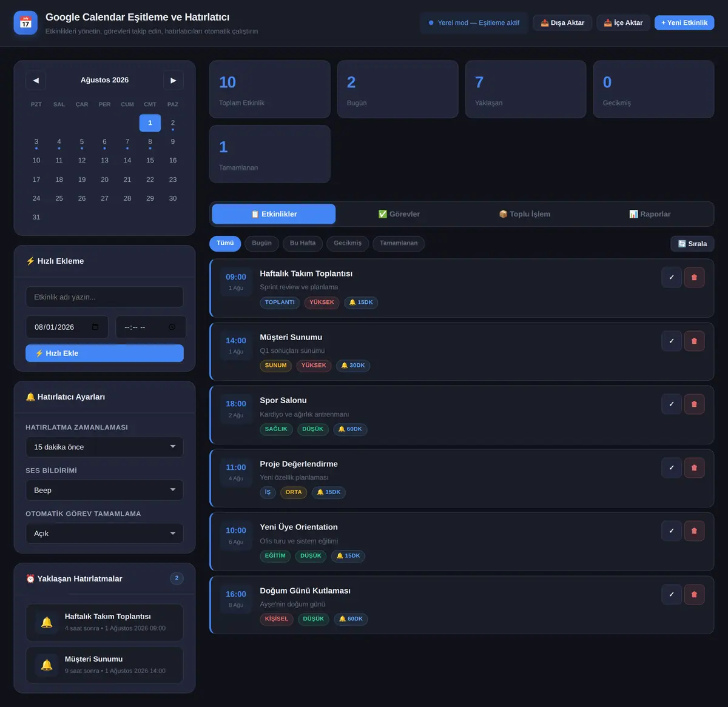Click Sırala sort button
This screenshot has height=707, width=728.
[692, 244]
